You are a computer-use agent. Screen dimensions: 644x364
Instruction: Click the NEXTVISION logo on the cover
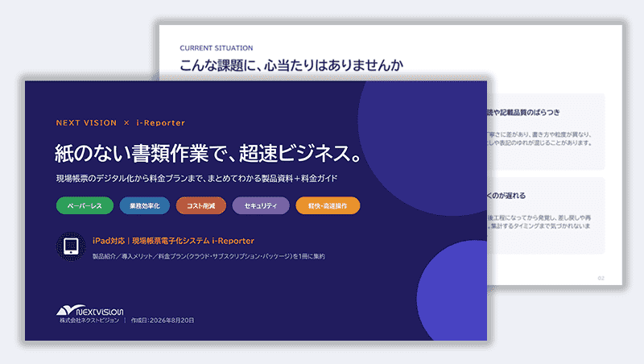pos(89,310)
